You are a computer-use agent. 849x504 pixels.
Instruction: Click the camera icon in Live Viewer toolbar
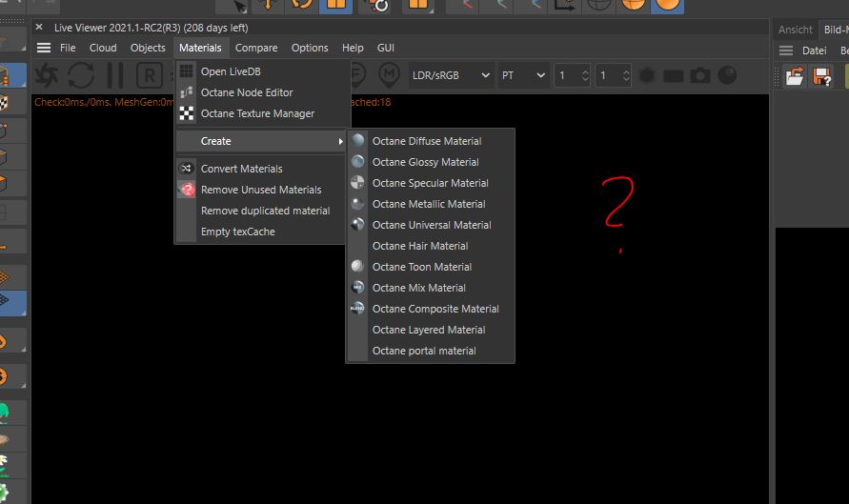(700, 75)
